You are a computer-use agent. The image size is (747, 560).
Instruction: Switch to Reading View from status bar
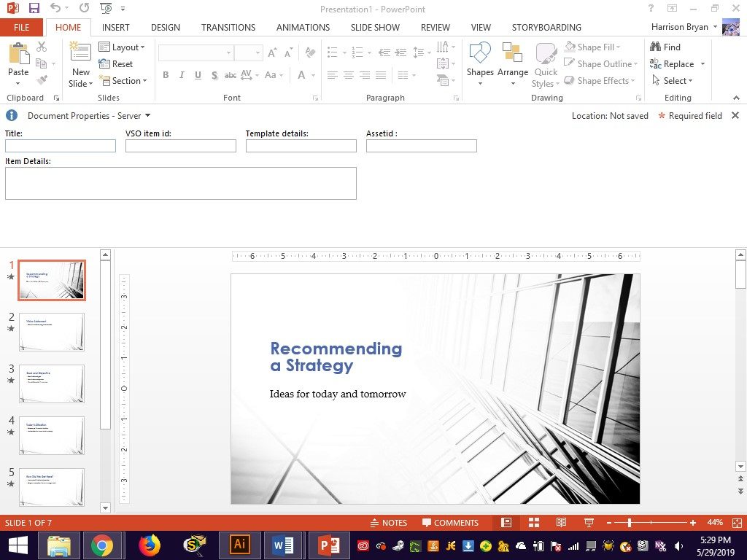click(x=561, y=523)
